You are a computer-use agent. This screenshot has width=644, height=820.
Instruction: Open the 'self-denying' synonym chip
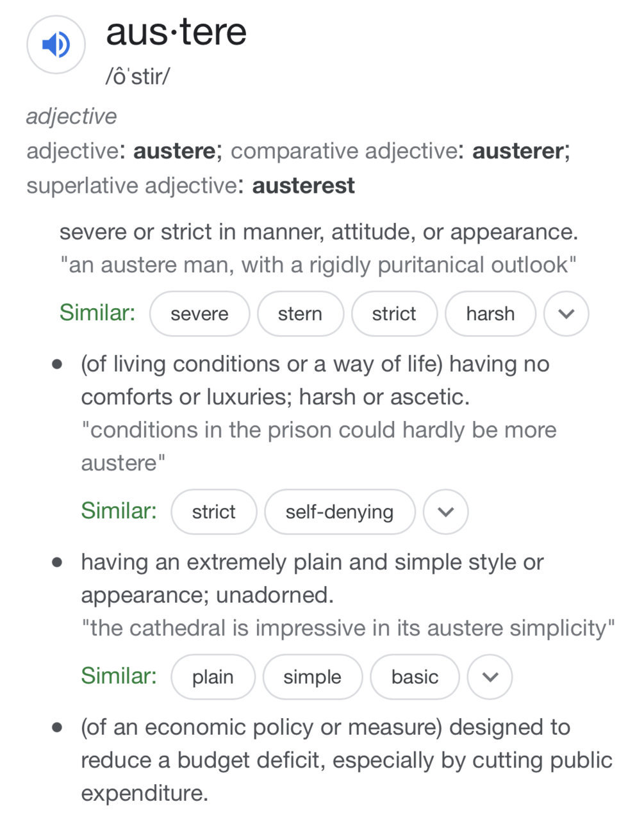tap(340, 512)
